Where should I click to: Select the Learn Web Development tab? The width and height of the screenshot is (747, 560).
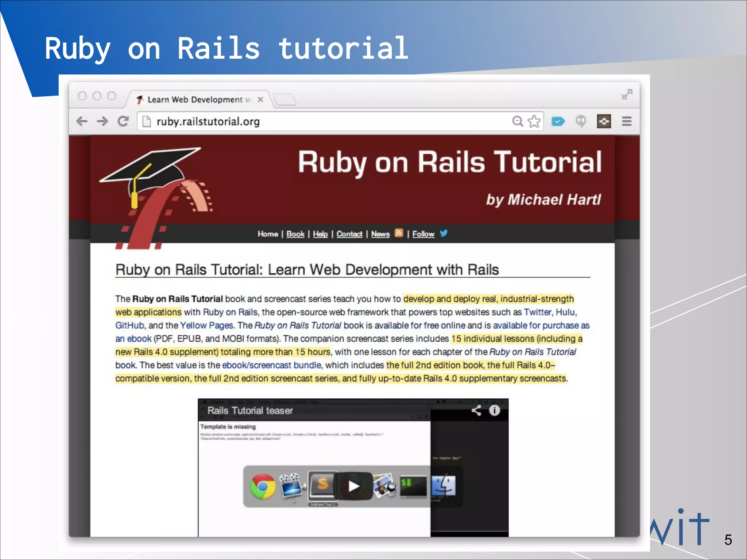point(199,100)
